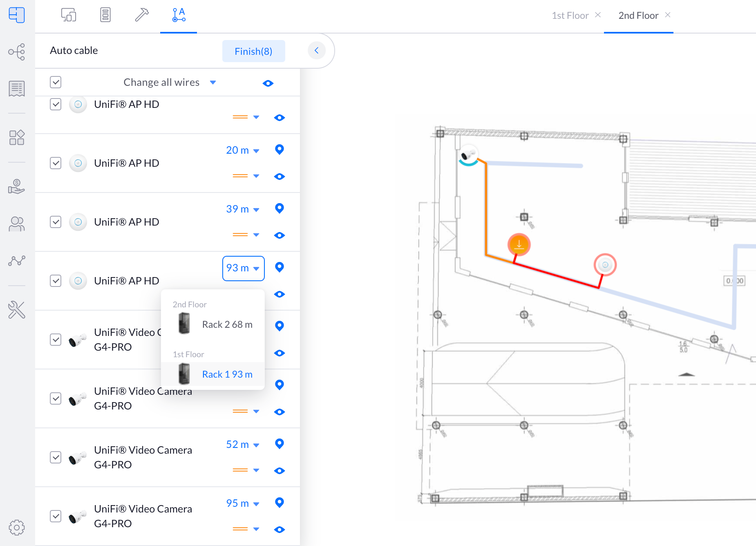Expand the Change all wires dropdown
This screenshot has width=756, height=546.
pyautogui.click(x=213, y=83)
